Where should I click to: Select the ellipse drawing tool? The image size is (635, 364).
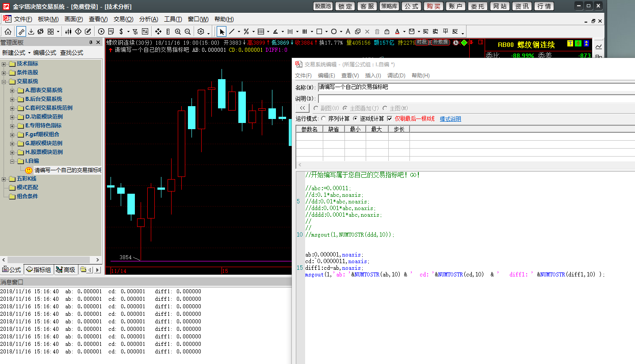(x=334, y=31)
